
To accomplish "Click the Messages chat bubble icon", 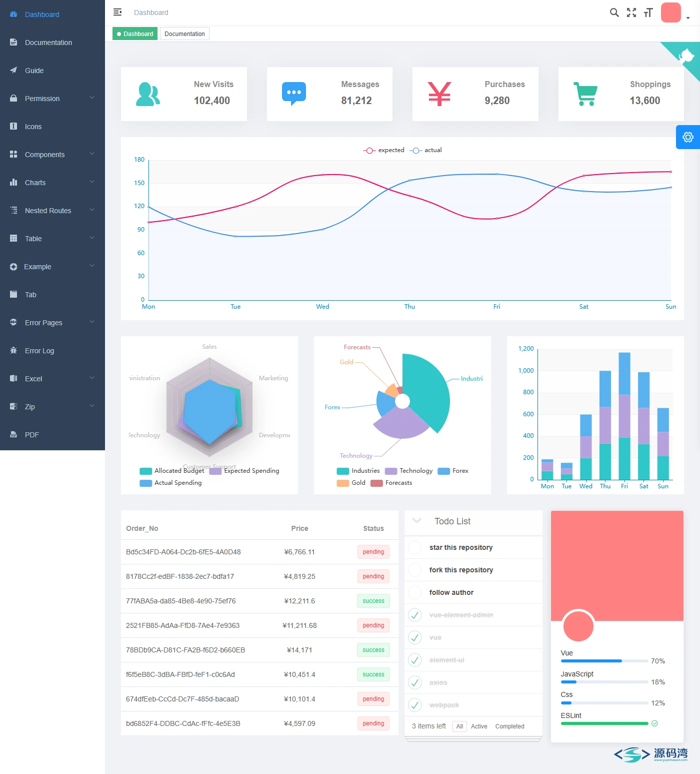I will pyautogui.click(x=294, y=94).
